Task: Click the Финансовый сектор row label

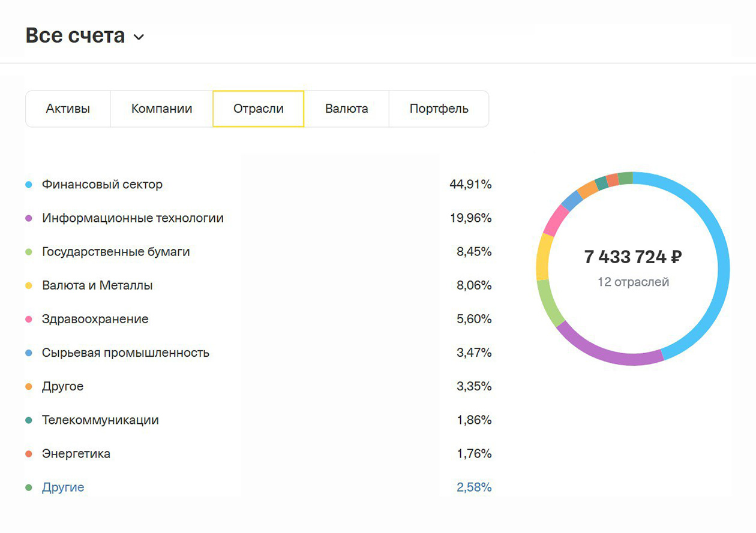Action: (x=101, y=185)
